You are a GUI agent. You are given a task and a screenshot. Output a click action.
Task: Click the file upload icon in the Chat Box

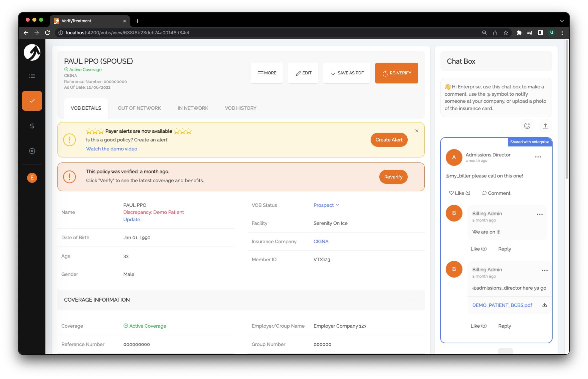[545, 126]
